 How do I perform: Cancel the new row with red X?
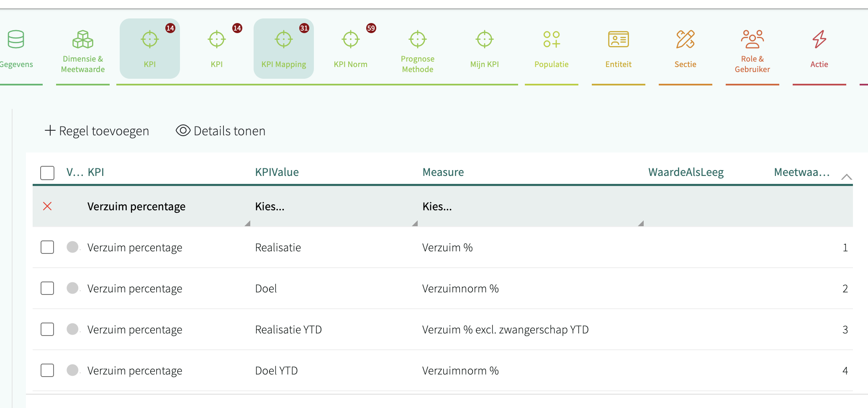(47, 206)
